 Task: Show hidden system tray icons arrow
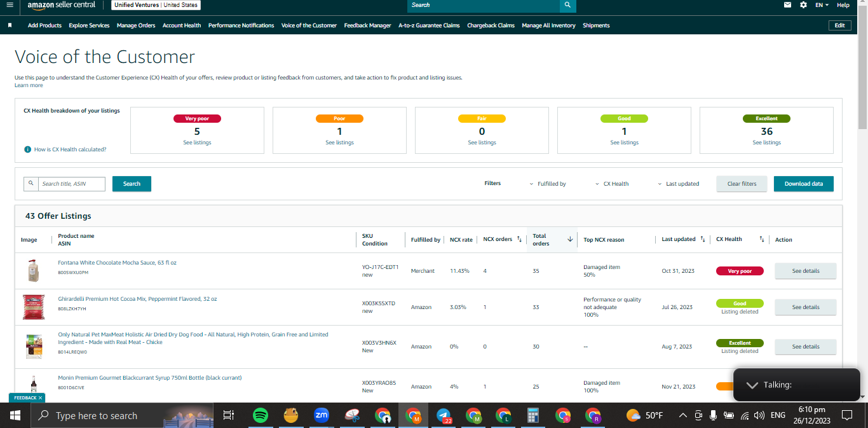click(682, 415)
